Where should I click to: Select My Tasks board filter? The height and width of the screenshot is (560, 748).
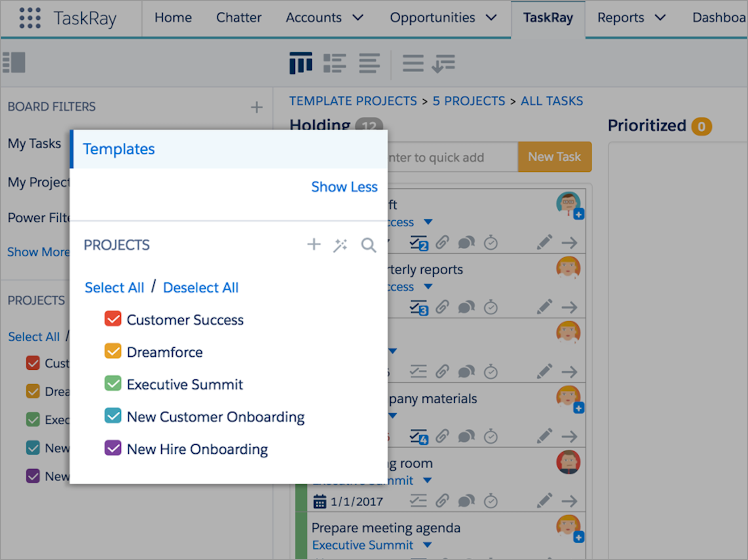point(34,144)
